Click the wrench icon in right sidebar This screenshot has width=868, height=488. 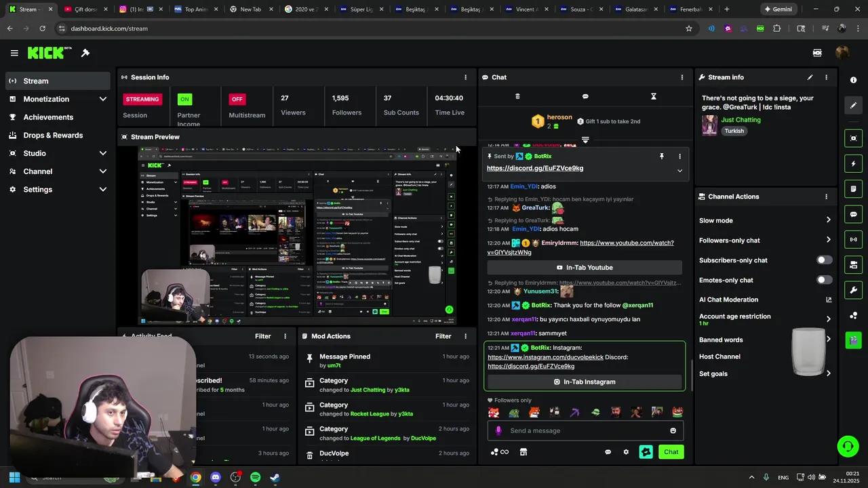(853, 290)
